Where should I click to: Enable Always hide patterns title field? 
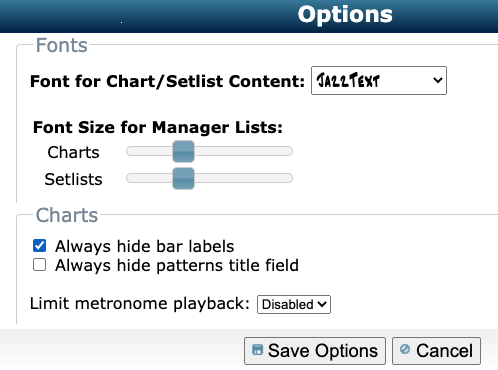[x=39, y=265]
